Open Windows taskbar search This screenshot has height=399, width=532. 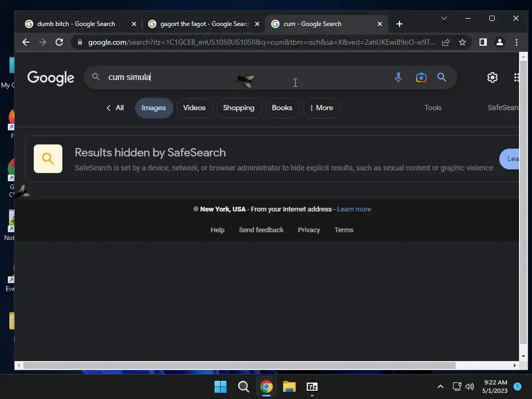(243, 387)
